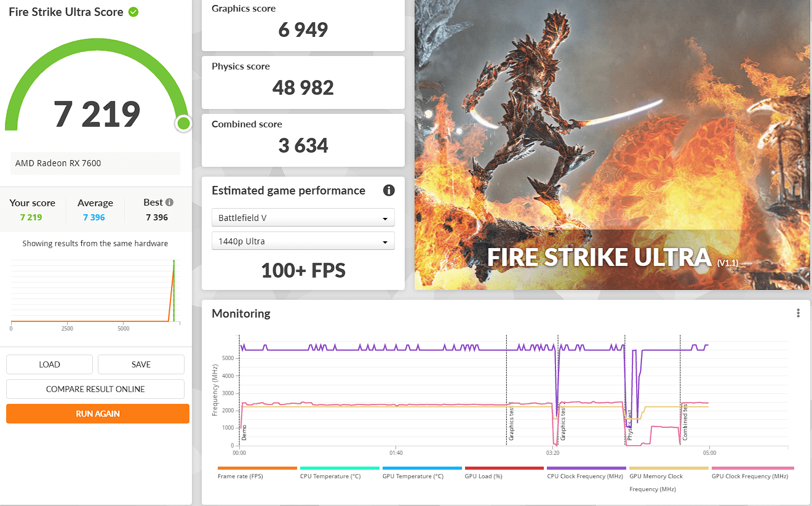Click the green score gauge end knob
This screenshot has width=812, height=506.
tap(183, 124)
